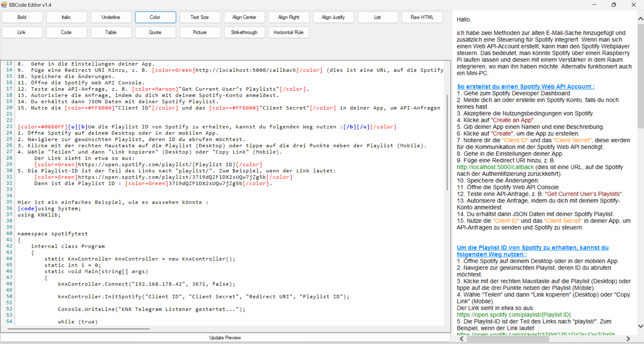644x344 pixels.
Task: Click the '[code]using System;' line in editor
Action: (49, 208)
